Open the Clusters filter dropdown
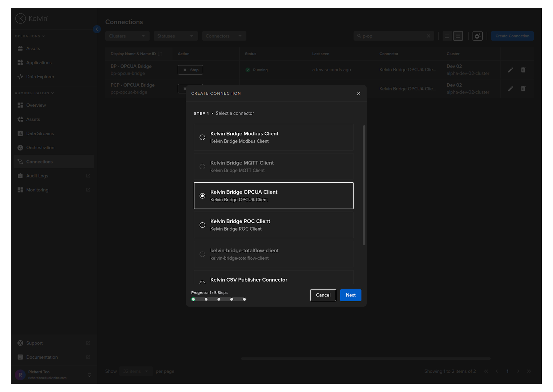 127,36
